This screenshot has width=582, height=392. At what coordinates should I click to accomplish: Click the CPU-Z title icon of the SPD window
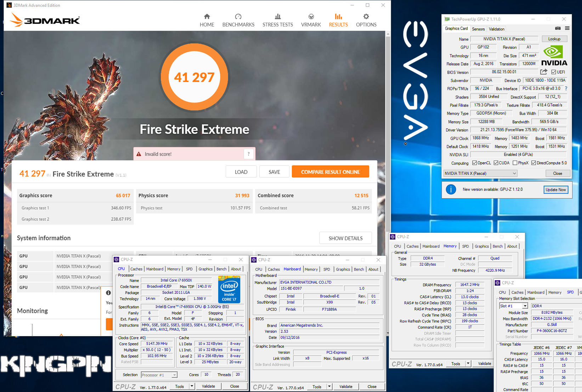(x=497, y=283)
